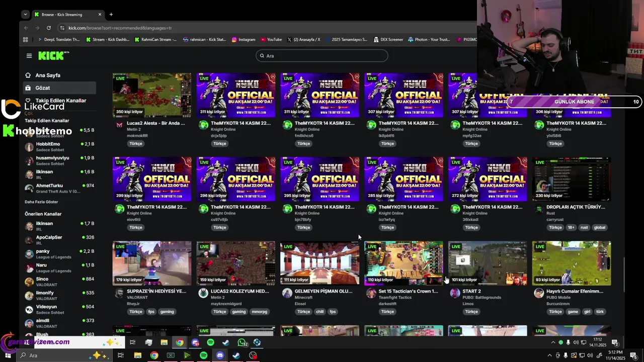Image resolution: width=644 pixels, height=362 pixels.
Task: Close the Browse - Kick Streaming tab
Action: point(100,15)
